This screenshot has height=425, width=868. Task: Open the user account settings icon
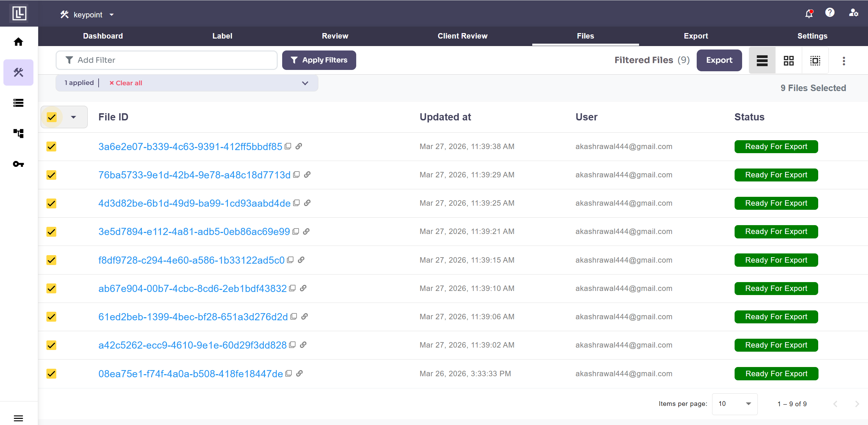pyautogui.click(x=853, y=13)
